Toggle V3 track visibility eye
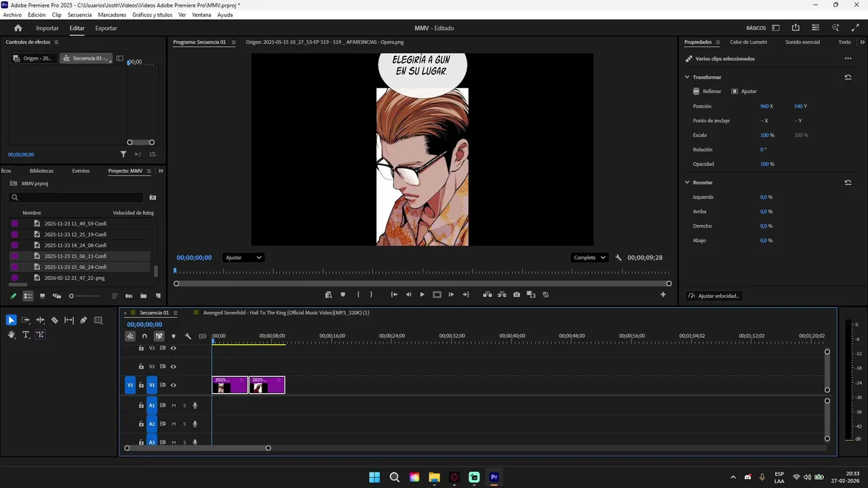This screenshot has width=868, height=488. point(174,348)
